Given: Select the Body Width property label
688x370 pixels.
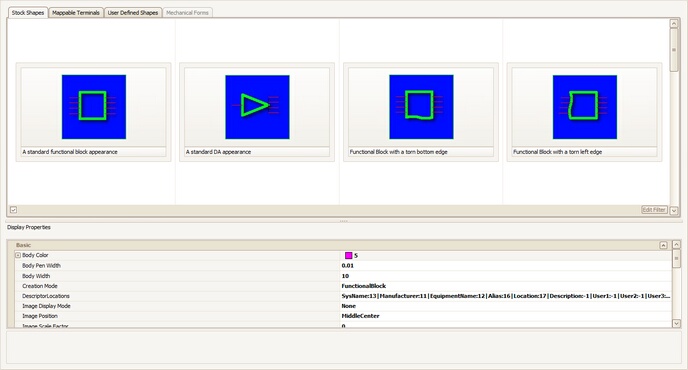Looking at the screenshot, I should click(x=36, y=276).
